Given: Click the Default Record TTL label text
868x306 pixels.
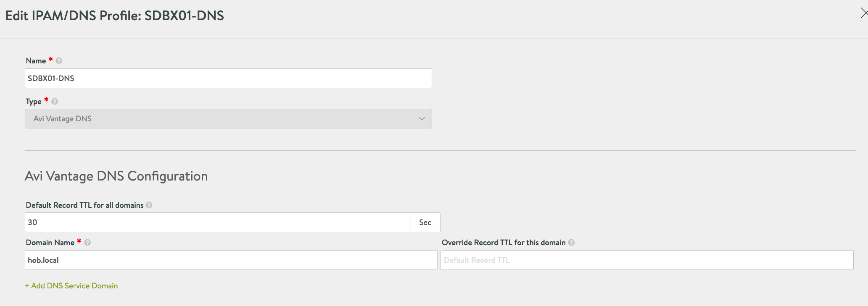Looking at the screenshot, I should [84, 205].
